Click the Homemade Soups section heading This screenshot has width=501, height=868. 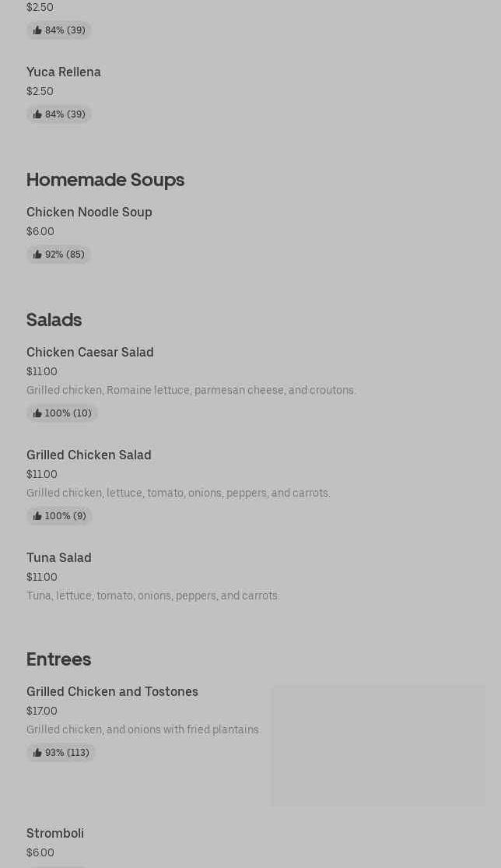click(105, 180)
